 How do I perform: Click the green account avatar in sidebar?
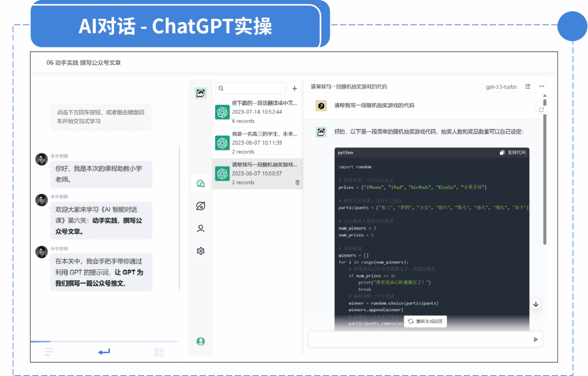200,342
